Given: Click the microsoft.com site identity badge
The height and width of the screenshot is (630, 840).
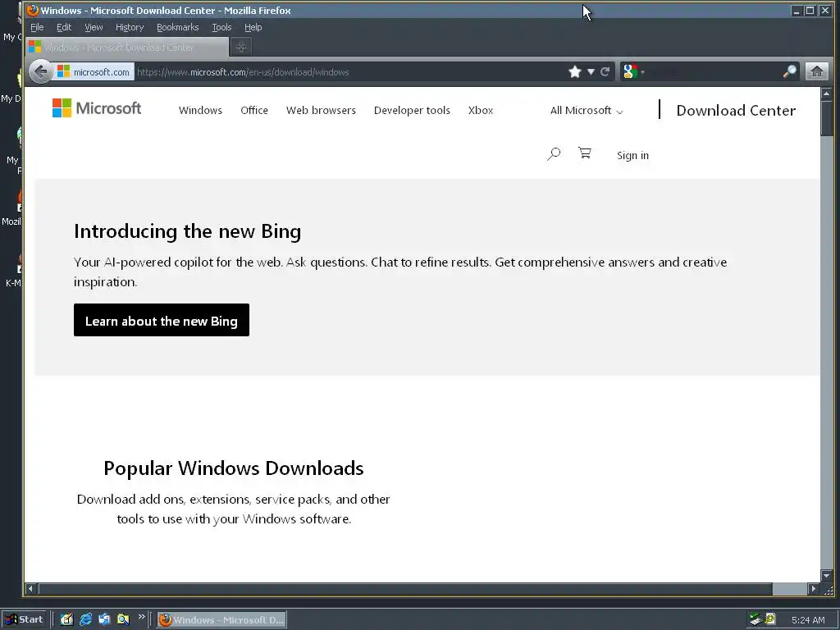Looking at the screenshot, I should tap(94, 72).
